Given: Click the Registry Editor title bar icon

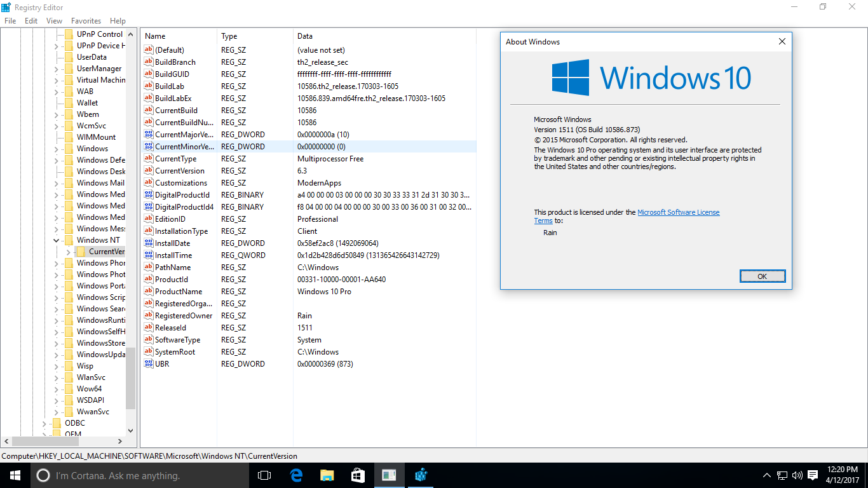Looking at the screenshot, I should tap(6, 7).
